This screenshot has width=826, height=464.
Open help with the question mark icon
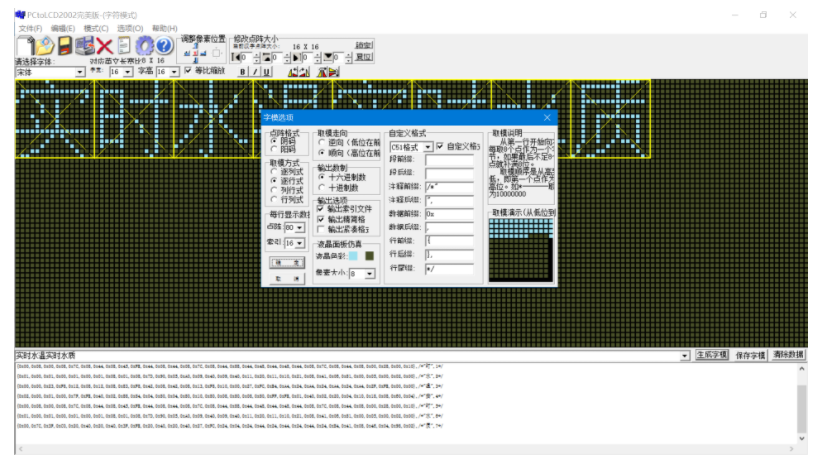pos(164,46)
